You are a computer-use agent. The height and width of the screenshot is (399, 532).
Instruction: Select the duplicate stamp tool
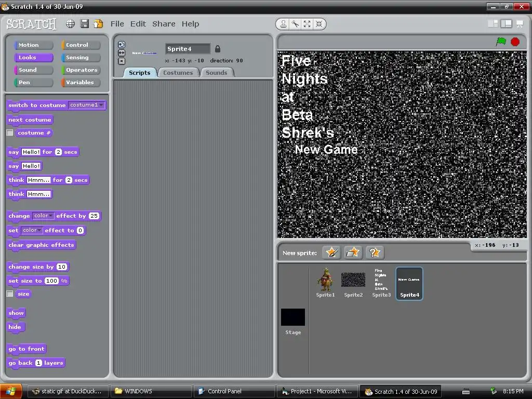click(283, 24)
